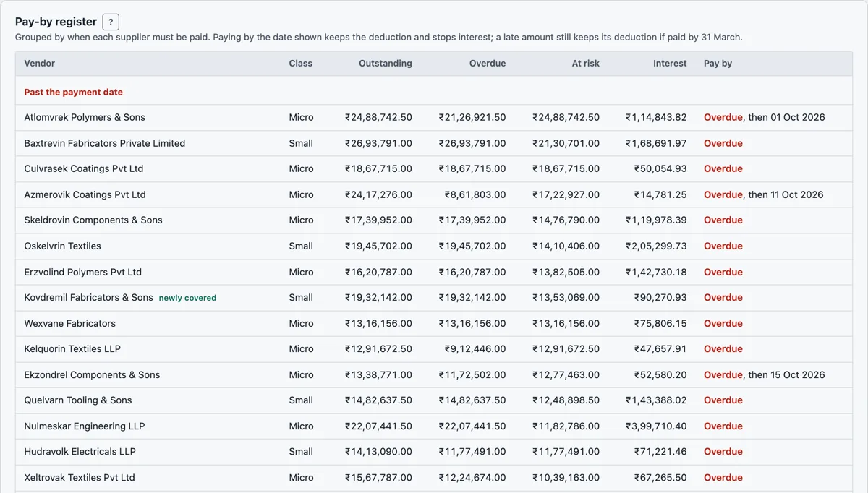Click overdue amount ₹12,24,674.00
This screenshot has width=868, height=493.
click(x=472, y=477)
